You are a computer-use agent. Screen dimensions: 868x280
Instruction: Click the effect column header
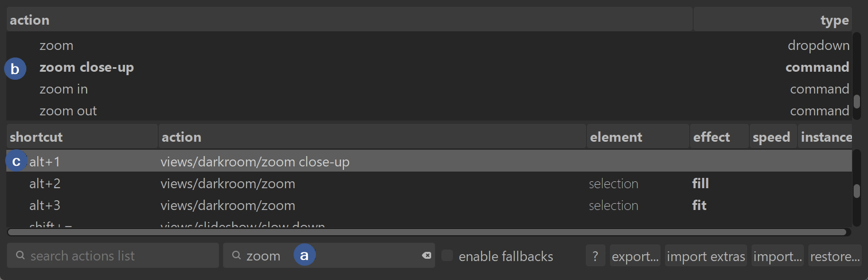[x=719, y=137]
